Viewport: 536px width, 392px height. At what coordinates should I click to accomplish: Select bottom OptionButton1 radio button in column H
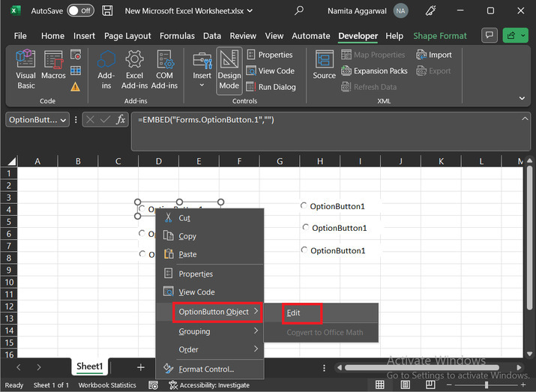[304, 250]
